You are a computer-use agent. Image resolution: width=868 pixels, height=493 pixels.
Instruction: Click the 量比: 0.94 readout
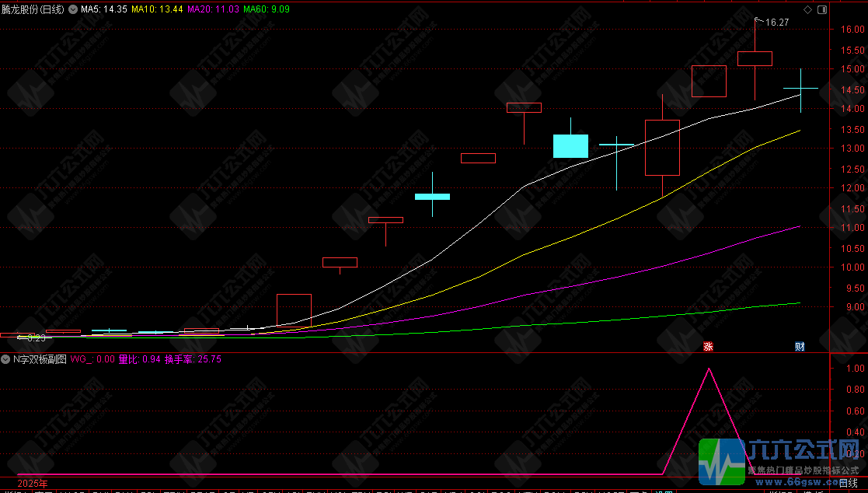140,359
